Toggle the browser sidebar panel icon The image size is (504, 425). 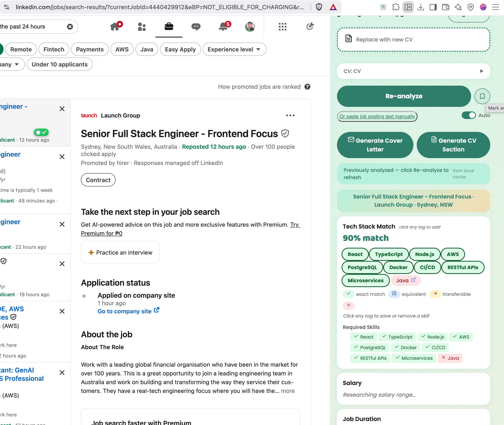pos(433,7)
